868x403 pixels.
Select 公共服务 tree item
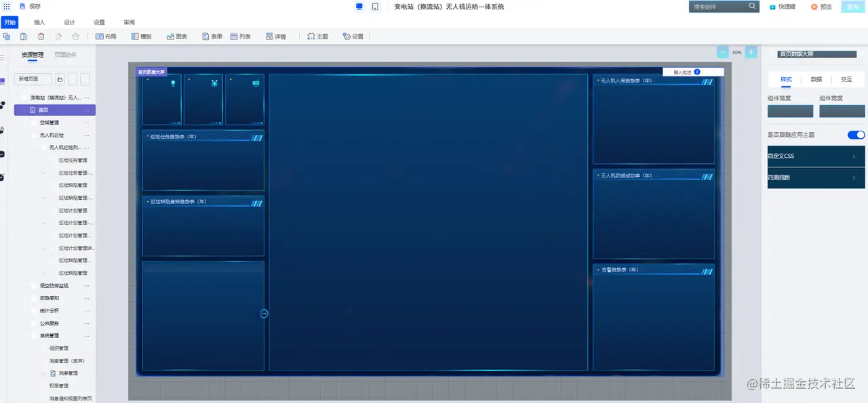50,323
